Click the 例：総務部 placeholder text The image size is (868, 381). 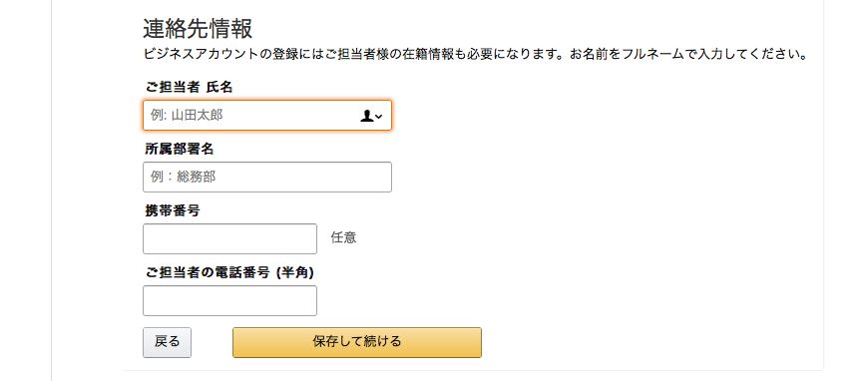click(x=184, y=178)
